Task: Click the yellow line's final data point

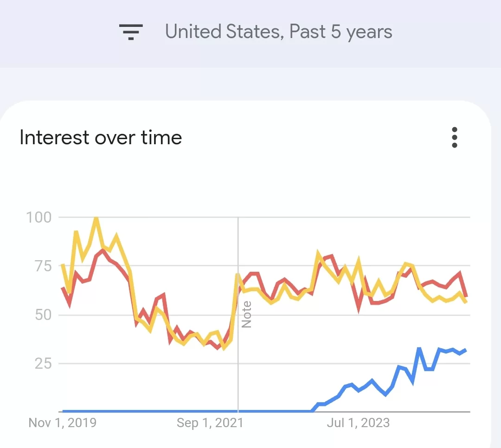Action: (x=467, y=302)
